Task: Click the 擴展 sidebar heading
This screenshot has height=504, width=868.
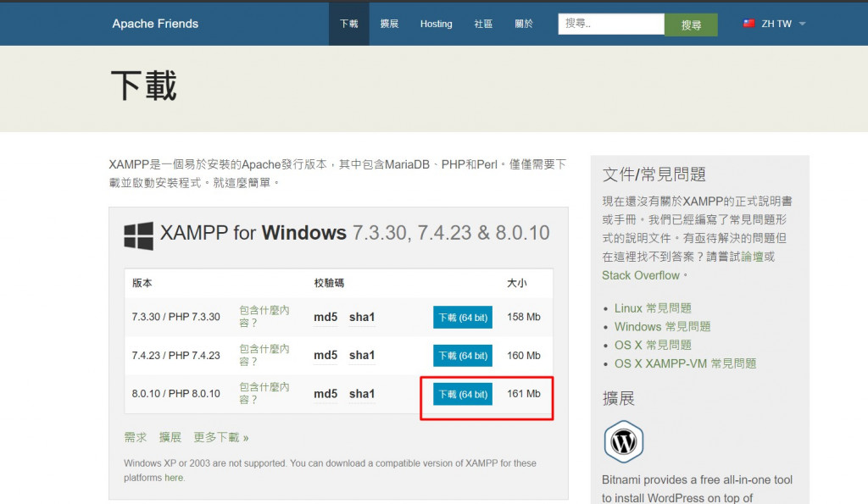Action: [x=618, y=398]
